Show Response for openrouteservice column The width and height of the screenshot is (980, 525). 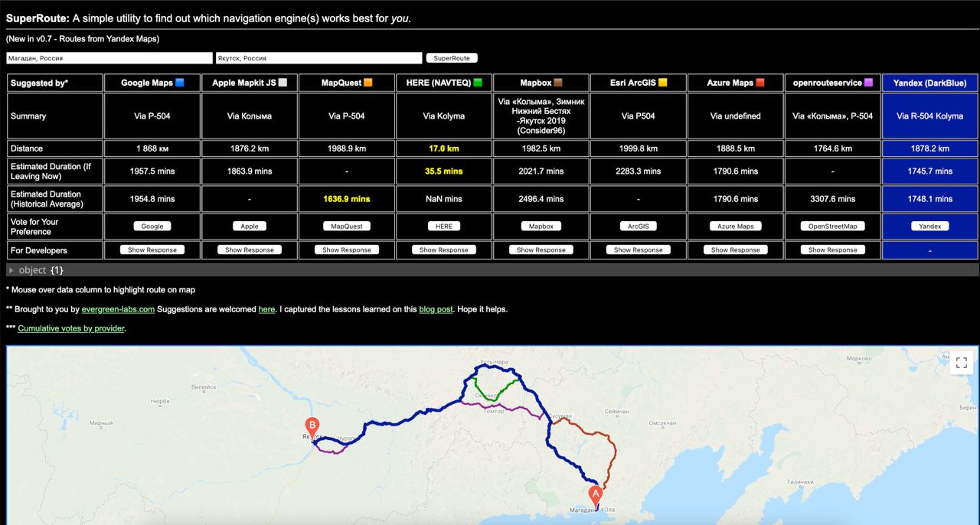(832, 250)
